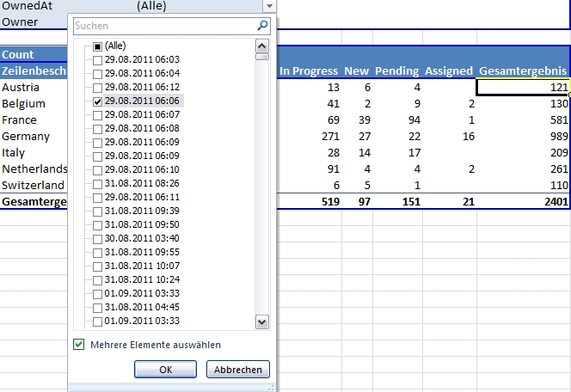This screenshot has height=392, width=571.
Task: Check the 29.08.2011 06:08 checkbox
Action: tap(97, 129)
